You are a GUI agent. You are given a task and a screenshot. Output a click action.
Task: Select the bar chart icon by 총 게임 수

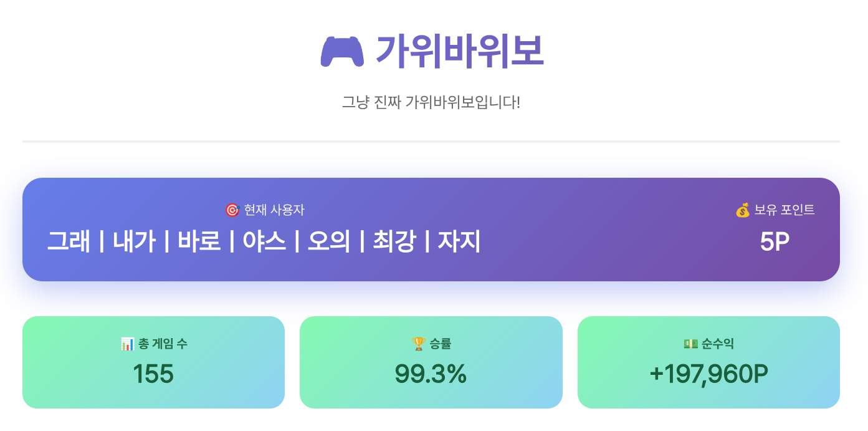pos(127,344)
